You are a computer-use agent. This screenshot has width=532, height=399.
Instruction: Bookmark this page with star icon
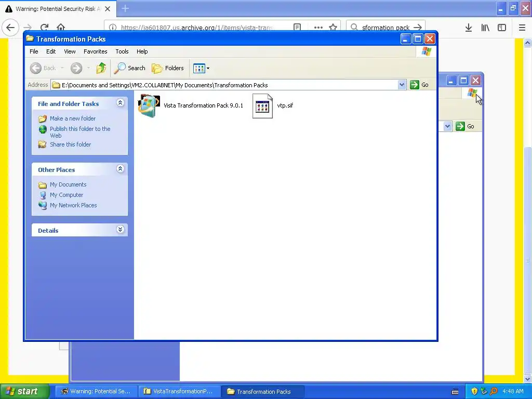click(x=333, y=27)
